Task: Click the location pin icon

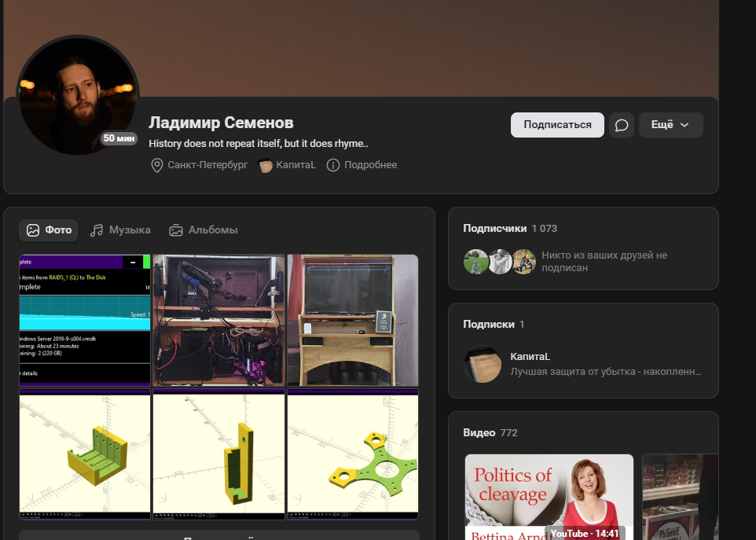Action: pos(156,165)
